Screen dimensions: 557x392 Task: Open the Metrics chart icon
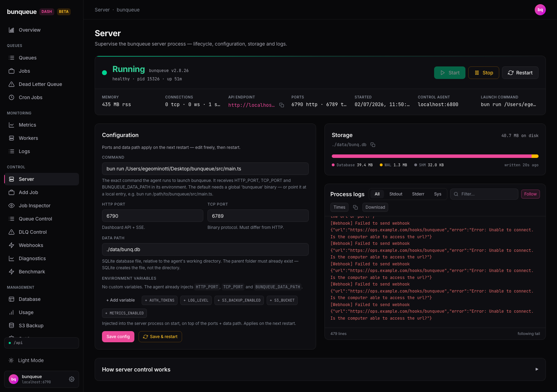point(11,125)
